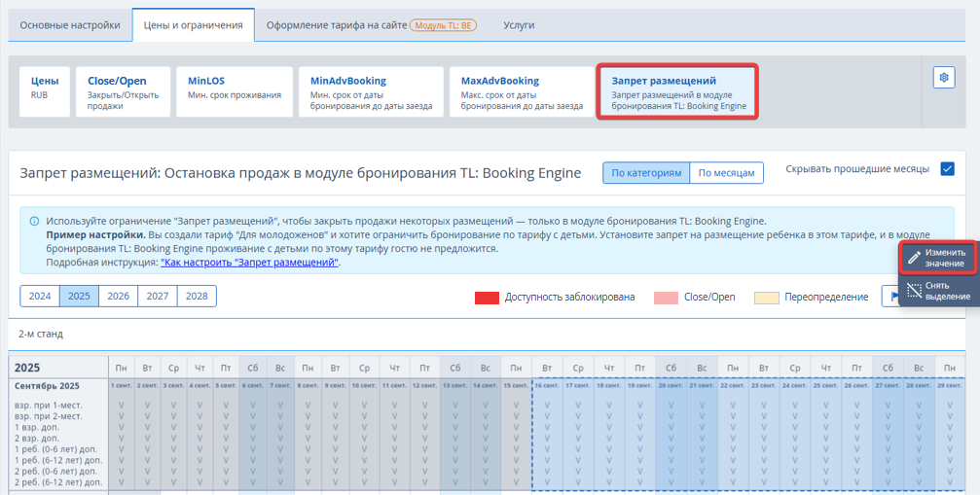Click the red Доступность заблокирована legend swatch
The image size is (980, 495).
pyautogui.click(x=487, y=298)
